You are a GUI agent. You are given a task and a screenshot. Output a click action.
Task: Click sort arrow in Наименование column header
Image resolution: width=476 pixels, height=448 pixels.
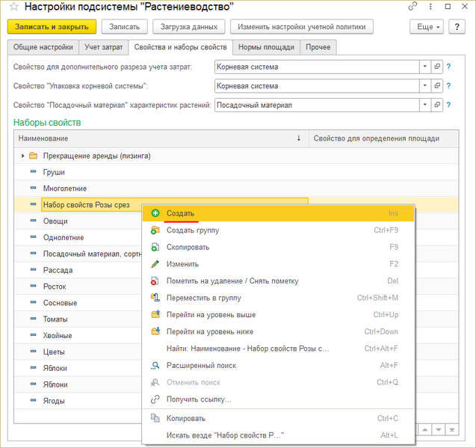click(299, 138)
